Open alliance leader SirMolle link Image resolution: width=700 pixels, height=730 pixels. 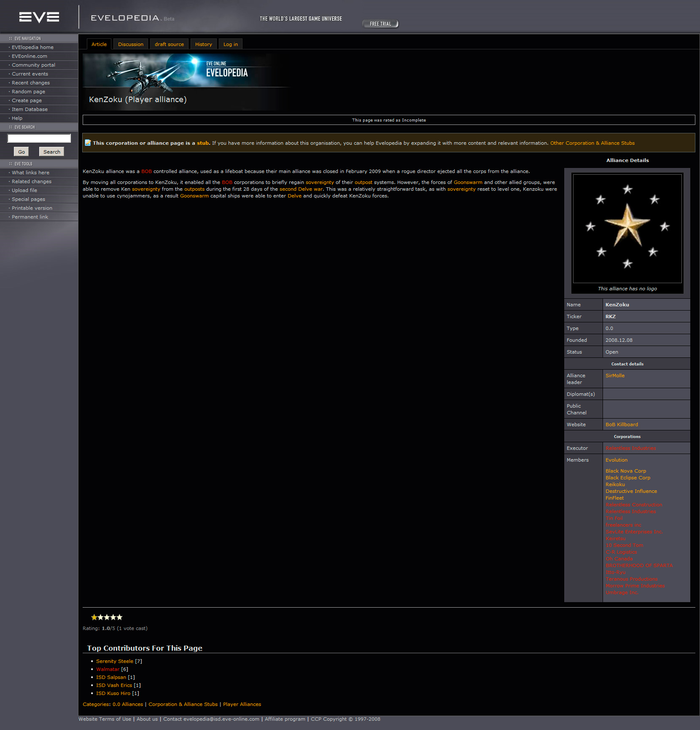click(615, 376)
